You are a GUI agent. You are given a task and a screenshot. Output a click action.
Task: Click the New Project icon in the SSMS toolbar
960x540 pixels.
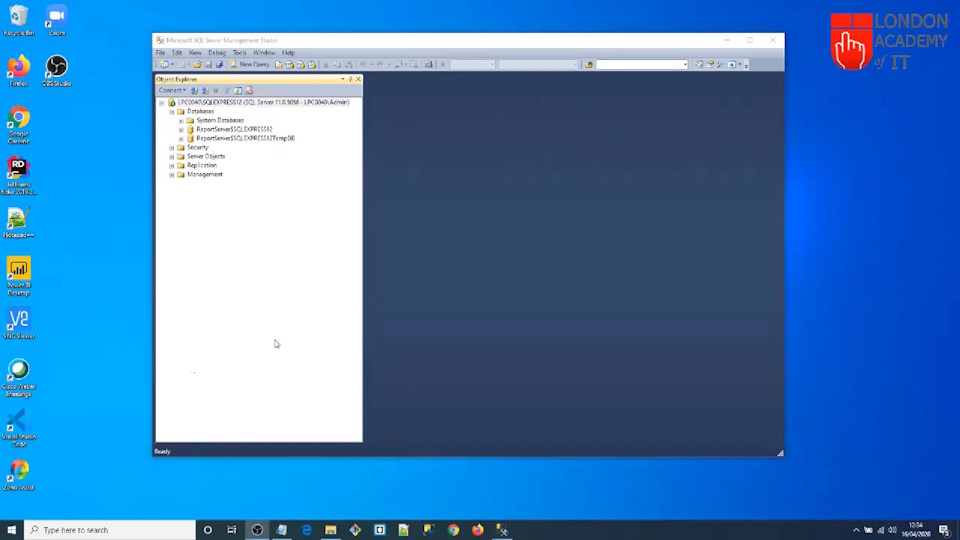(163, 64)
